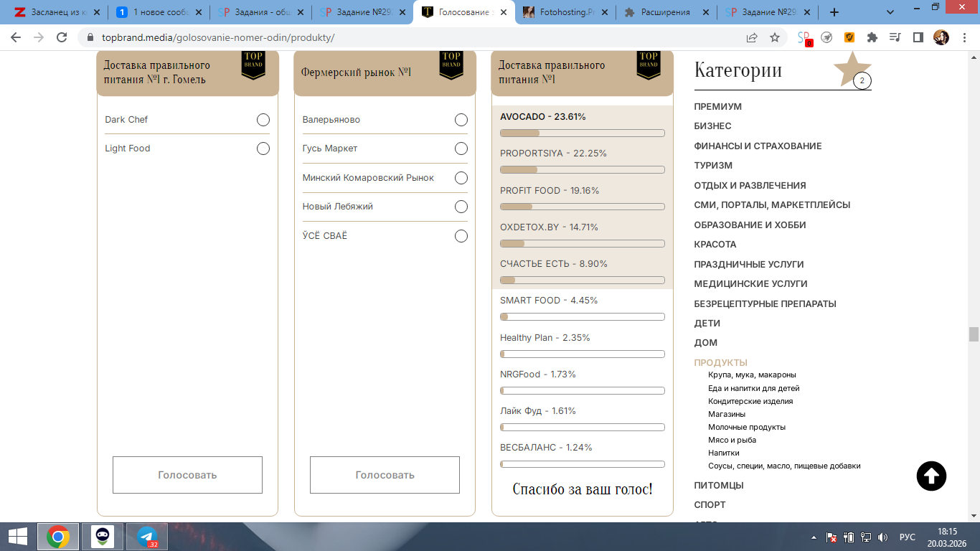Click the rocket extension icon
Image resolution: width=980 pixels, height=551 pixels.
pyautogui.click(x=826, y=38)
